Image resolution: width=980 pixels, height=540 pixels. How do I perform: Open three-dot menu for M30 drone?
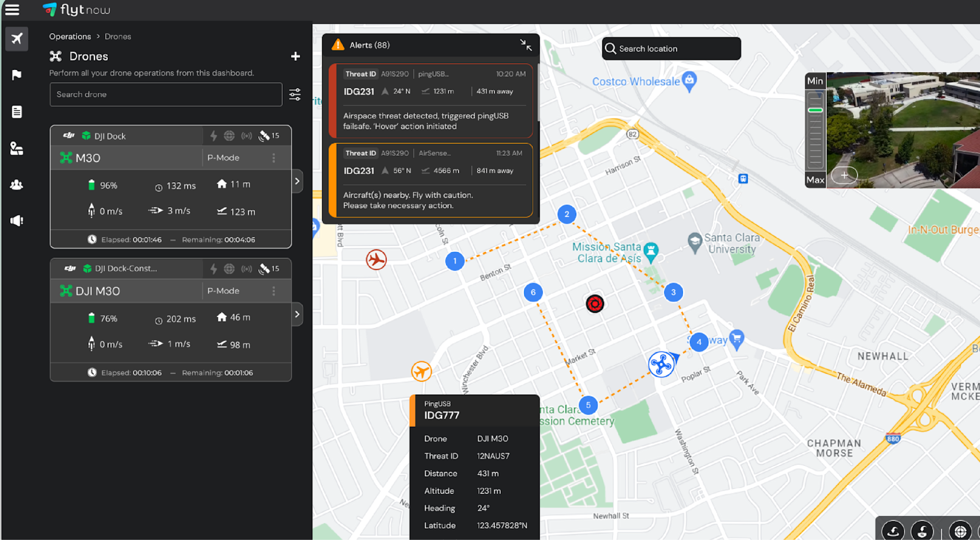tap(274, 158)
